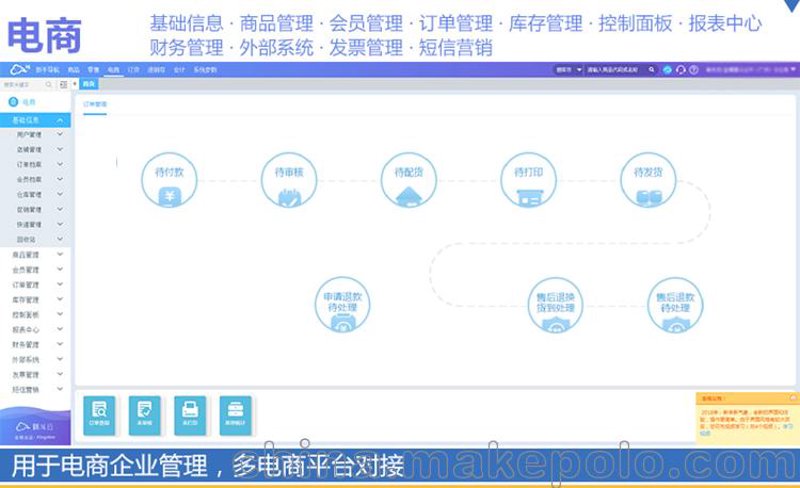
Task: Open the 待付款 pending payment circle
Action: pyautogui.click(x=169, y=180)
